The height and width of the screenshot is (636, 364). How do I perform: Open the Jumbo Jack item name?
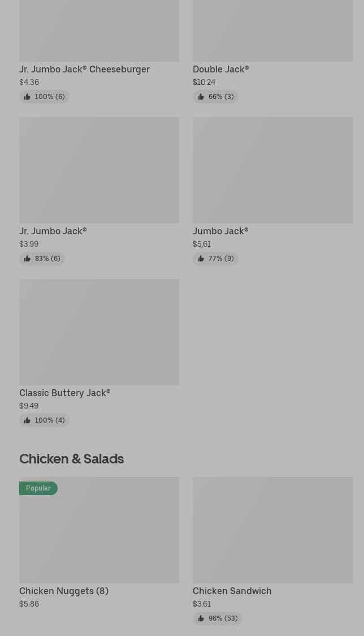220,231
